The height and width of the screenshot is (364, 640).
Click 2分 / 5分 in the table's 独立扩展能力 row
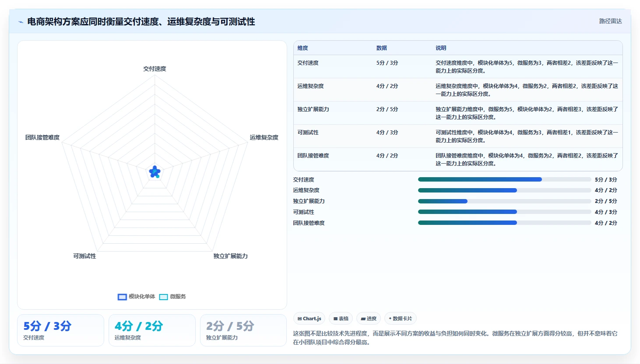387,109
